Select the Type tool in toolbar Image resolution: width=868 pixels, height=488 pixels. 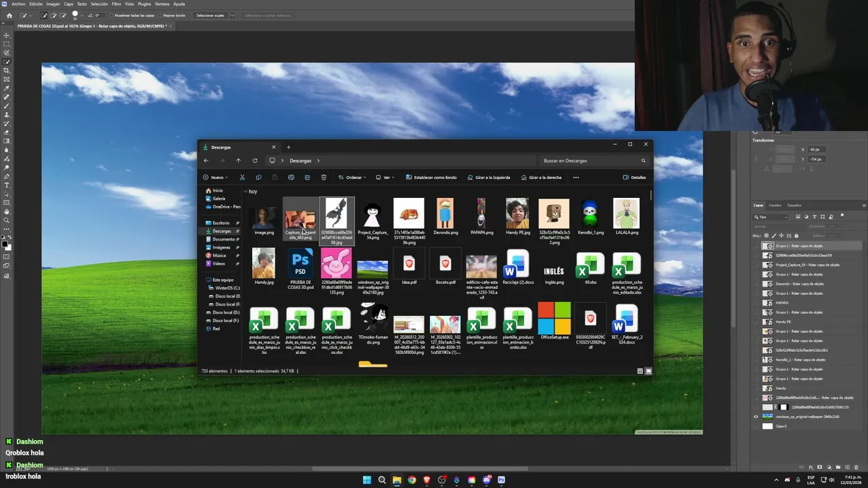click(x=7, y=185)
